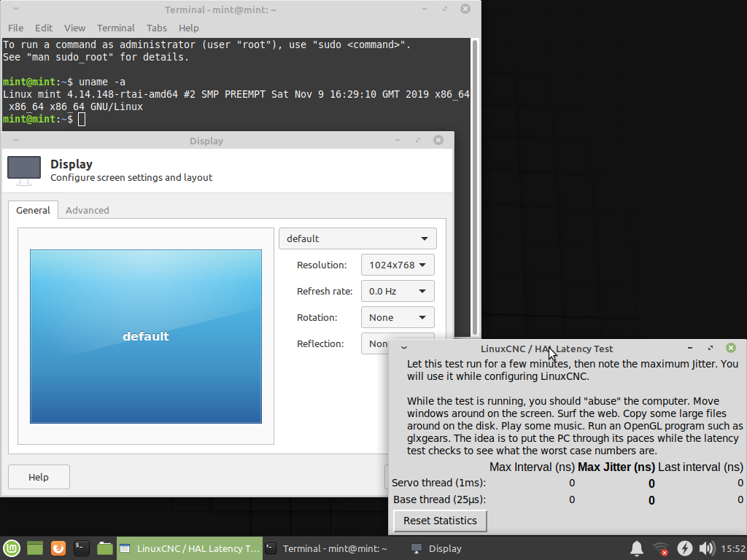The width and height of the screenshot is (747, 560).
Task: Open the Resolution 1024x768 dropdown
Action: (x=398, y=265)
